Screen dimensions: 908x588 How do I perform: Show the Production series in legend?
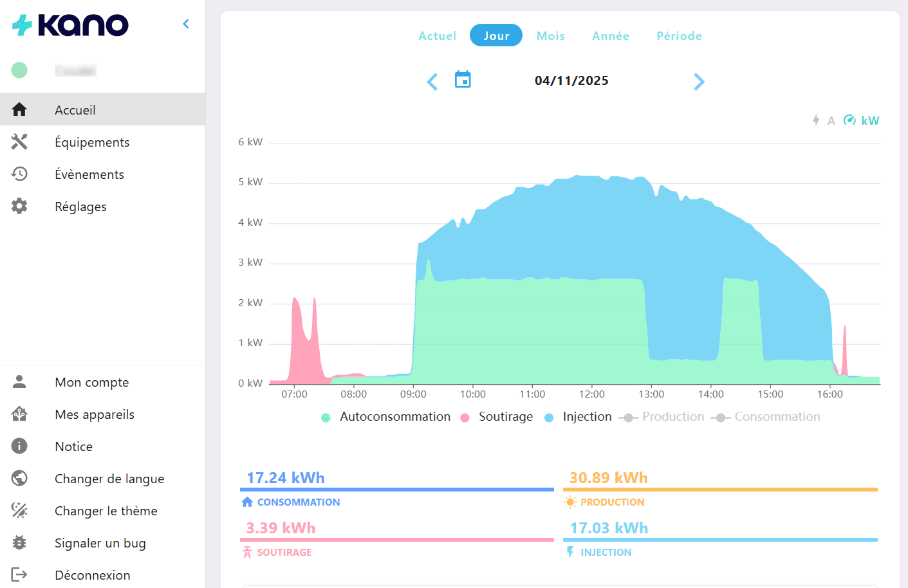[672, 417]
